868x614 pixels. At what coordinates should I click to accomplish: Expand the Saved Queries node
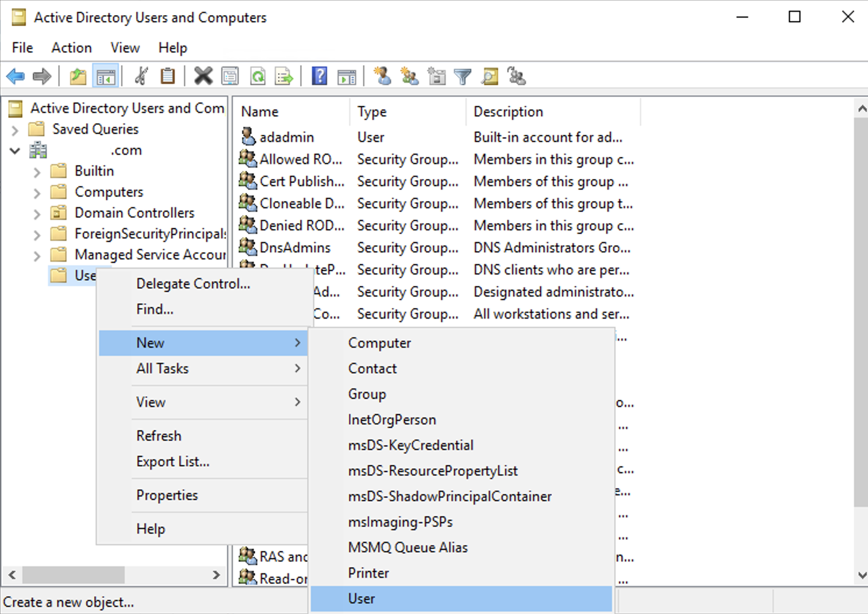point(15,130)
